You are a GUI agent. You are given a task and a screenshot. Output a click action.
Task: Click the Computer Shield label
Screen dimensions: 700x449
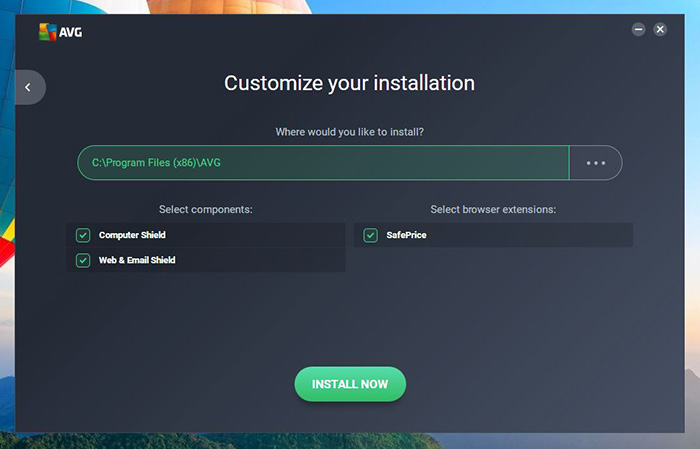click(x=132, y=235)
